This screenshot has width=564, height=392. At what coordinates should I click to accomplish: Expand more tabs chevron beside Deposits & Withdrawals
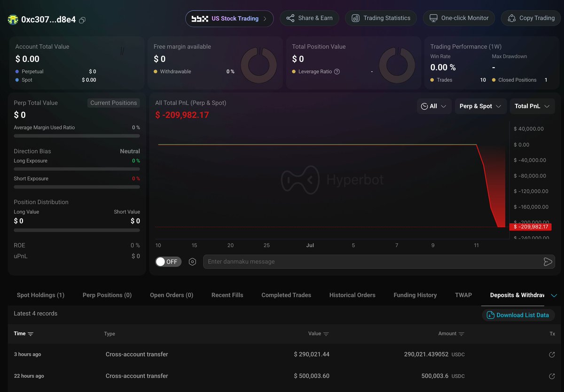click(x=554, y=295)
